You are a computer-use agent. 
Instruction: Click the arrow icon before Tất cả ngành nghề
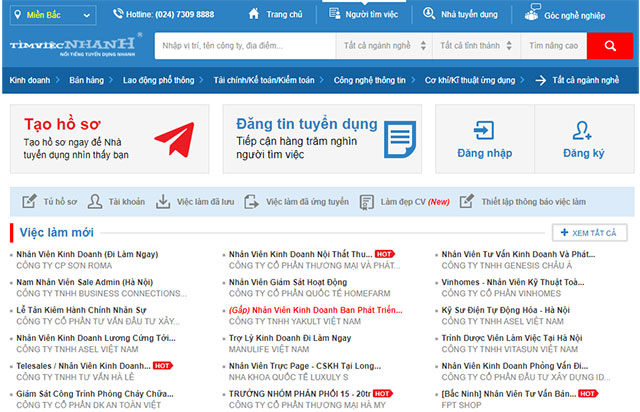(541, 80)
